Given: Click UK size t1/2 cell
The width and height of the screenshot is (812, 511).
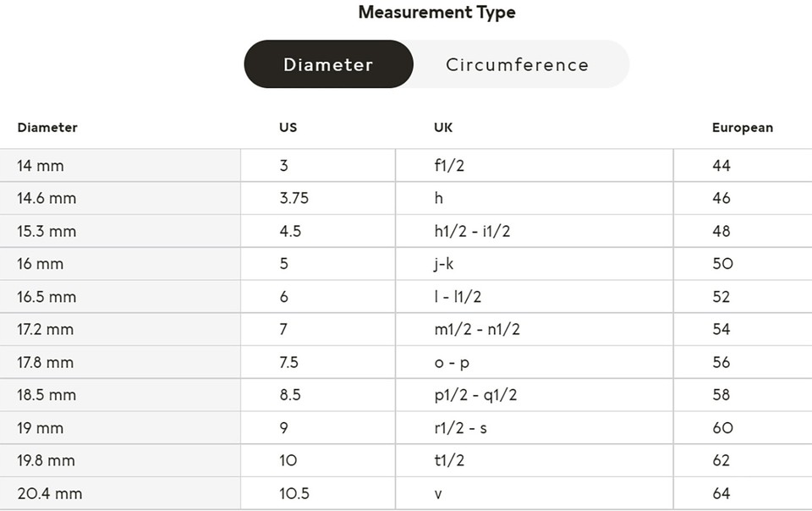Looking at the screenshot, I should (449, 461).
